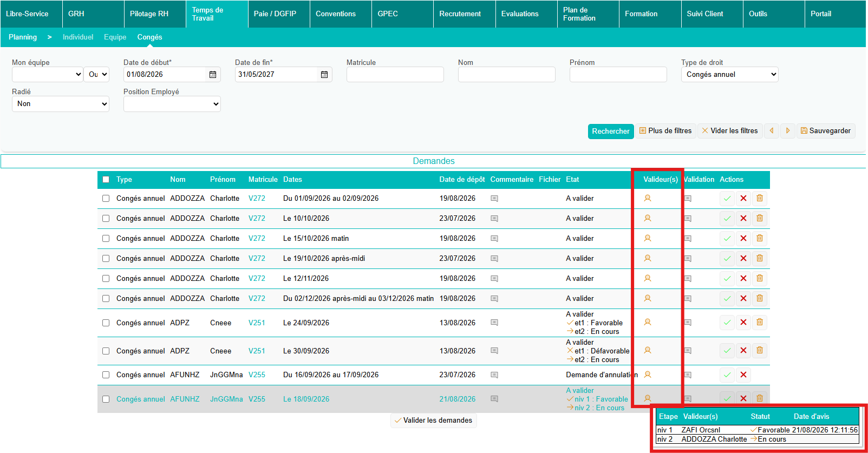This screenshot has height=453, width=868.
Task: Open comment icon for Le 12/11/2026 row
Action: coord(494,279)
